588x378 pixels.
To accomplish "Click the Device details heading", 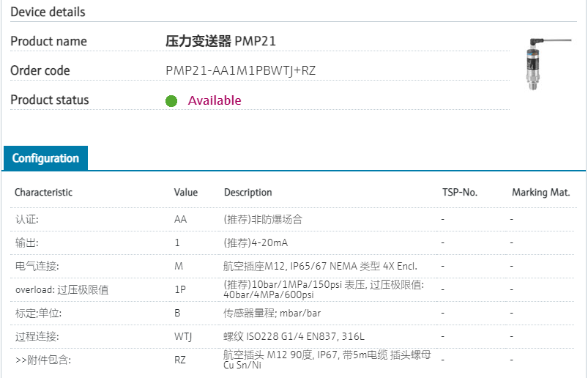I will [48, 12].
